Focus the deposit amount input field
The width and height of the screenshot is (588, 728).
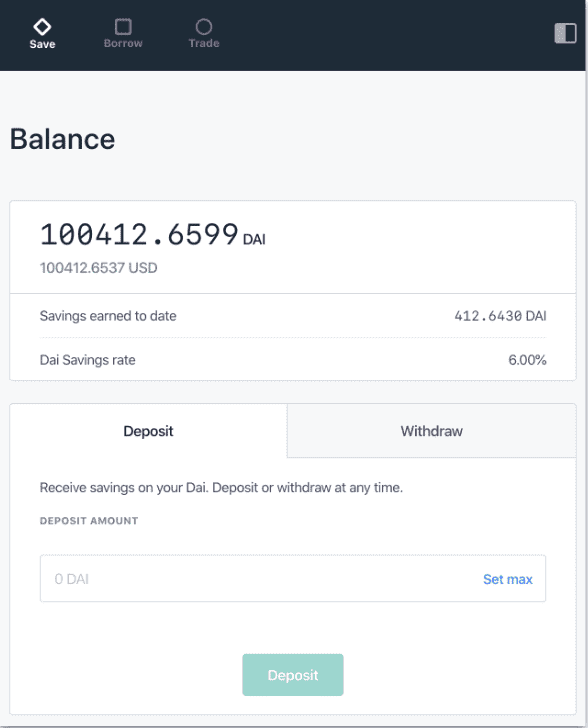point(293,578)
